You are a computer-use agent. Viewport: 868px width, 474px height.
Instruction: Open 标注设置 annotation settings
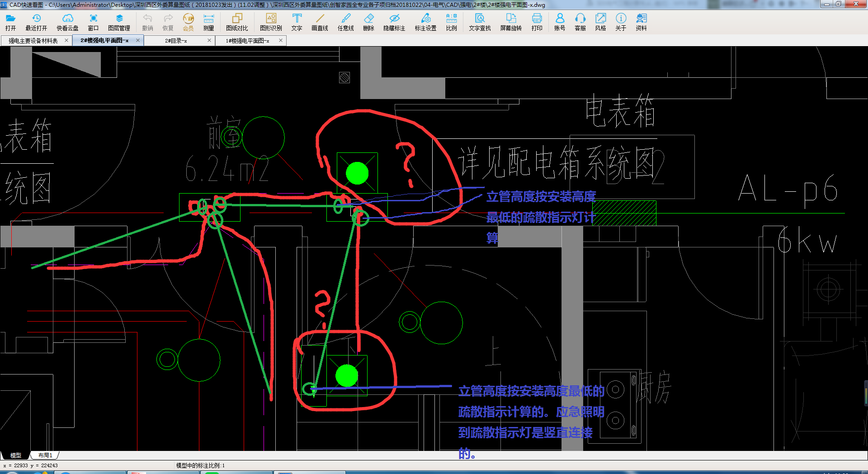[425, 22]
